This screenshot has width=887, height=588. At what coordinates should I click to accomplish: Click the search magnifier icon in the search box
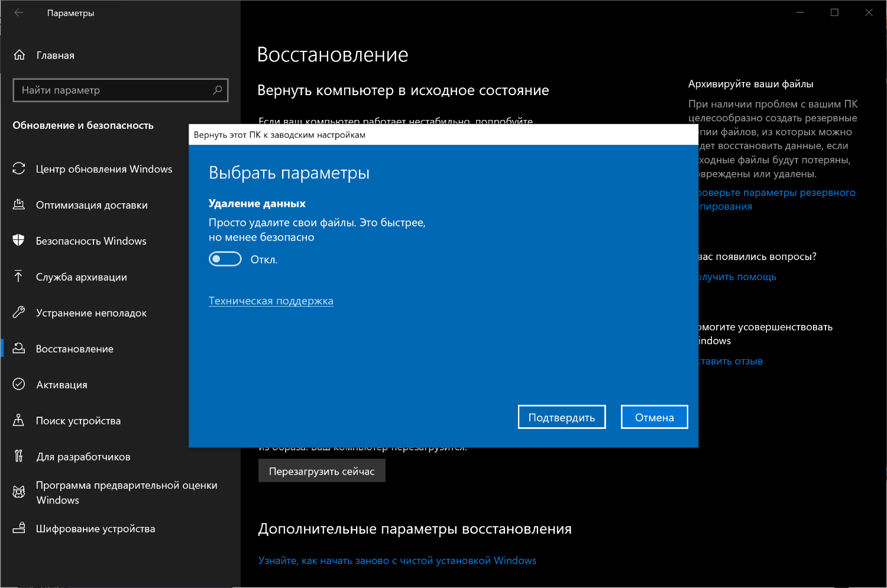(217, 90)
